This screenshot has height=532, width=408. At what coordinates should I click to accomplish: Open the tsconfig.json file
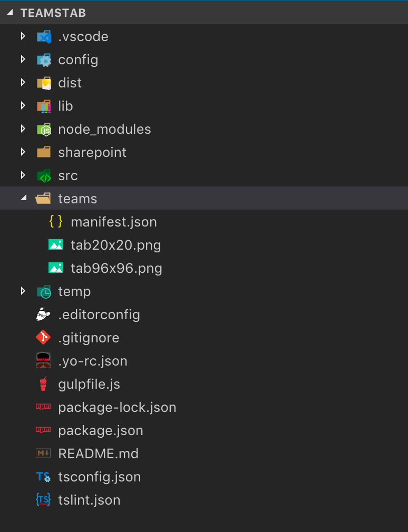pyautogui.click(x=100, y=477)
